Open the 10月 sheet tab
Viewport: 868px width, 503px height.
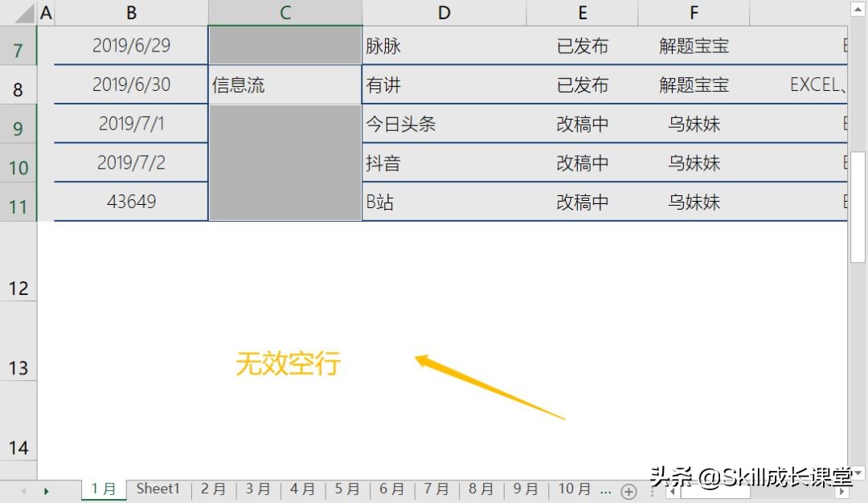click(572, 489)
